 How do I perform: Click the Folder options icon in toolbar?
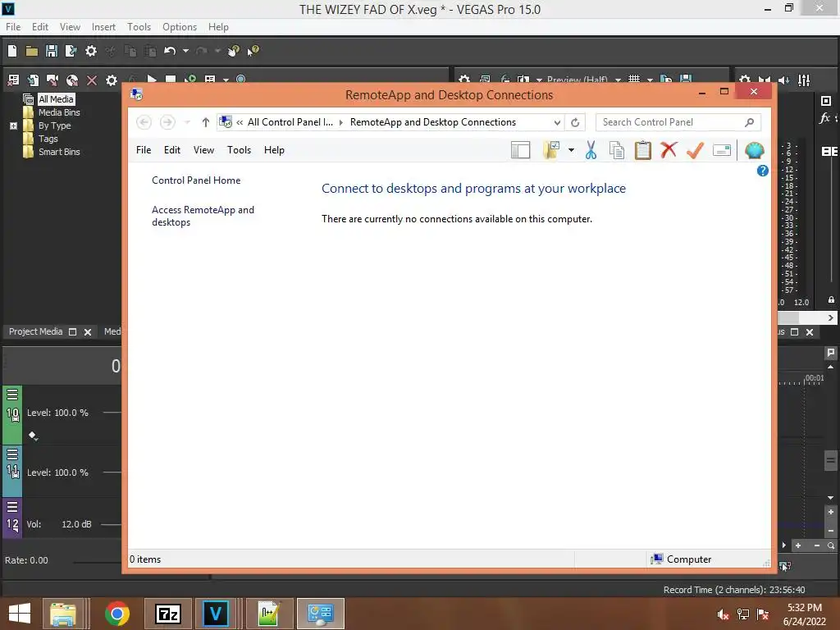(551, 150)
